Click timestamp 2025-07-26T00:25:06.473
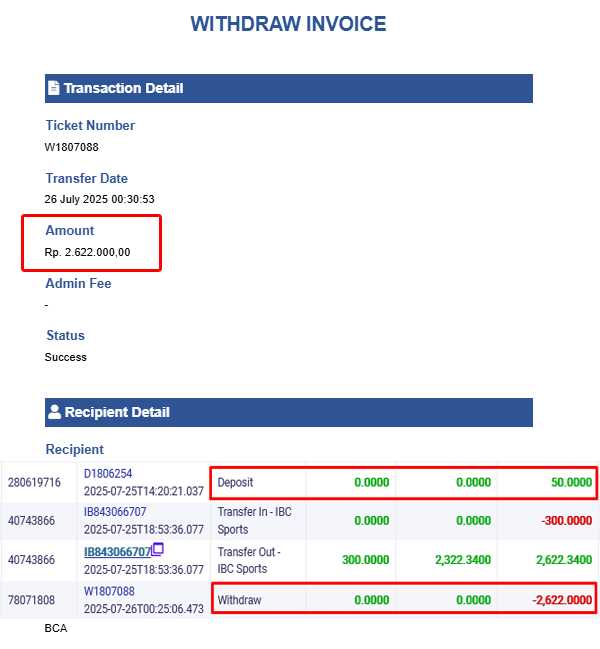The height and width of the screenshot is (649, 600). [x=144, y=609]
